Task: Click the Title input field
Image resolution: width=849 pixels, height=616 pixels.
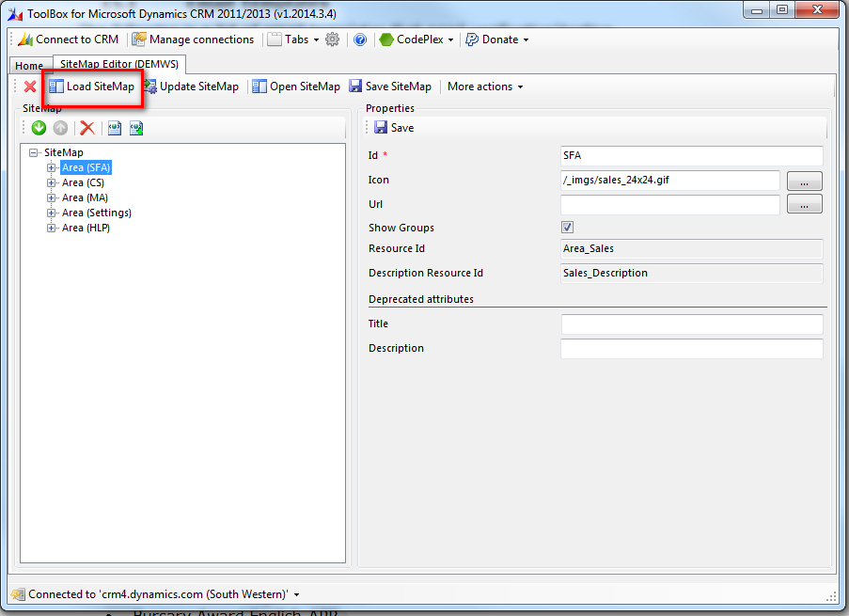Action: [691, 324]
